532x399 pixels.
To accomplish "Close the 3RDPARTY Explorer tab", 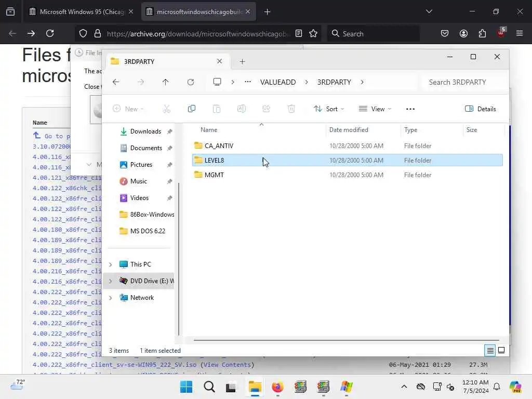I will [220, 61].
